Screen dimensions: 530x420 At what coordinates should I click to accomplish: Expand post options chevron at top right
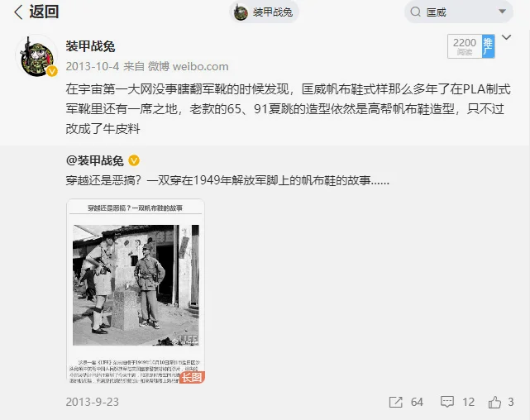506,37
